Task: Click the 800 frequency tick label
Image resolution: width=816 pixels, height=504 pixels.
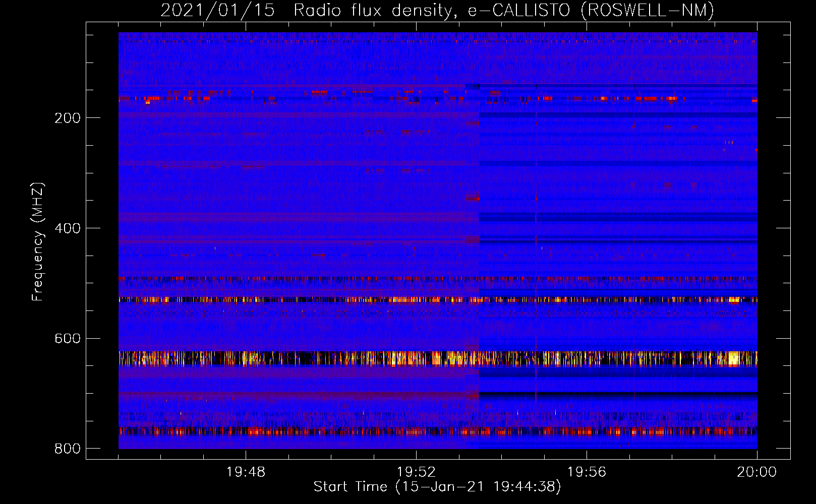Action: [x=68, y=449]
